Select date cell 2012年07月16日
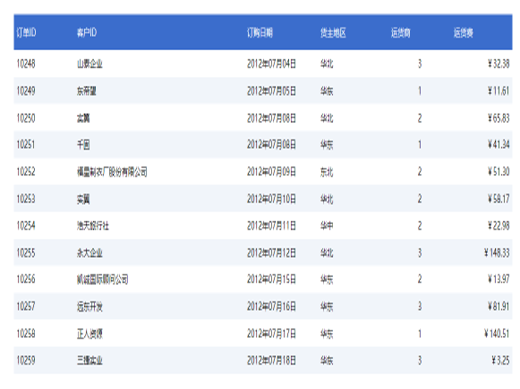The height and width of the screenshot is (389, 520). tap(271, 306)
